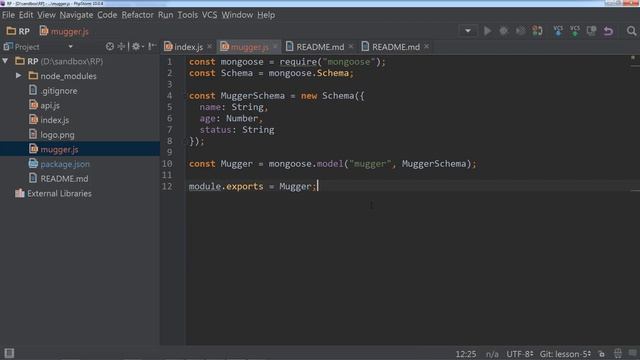Click the Run with Coverage toolbar icon
Image resolution: width=640 pixels, height=360 pixels.
(x=520, y=31)
